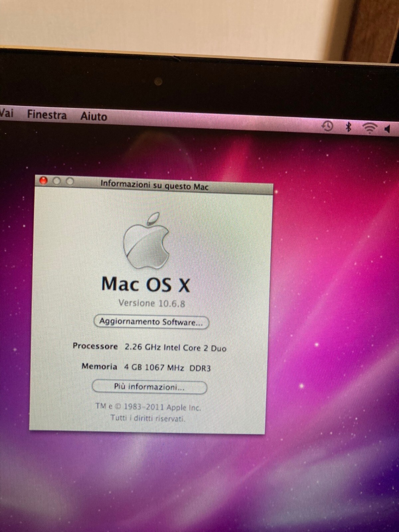Open the Bluetooth status menu icon

348,127
